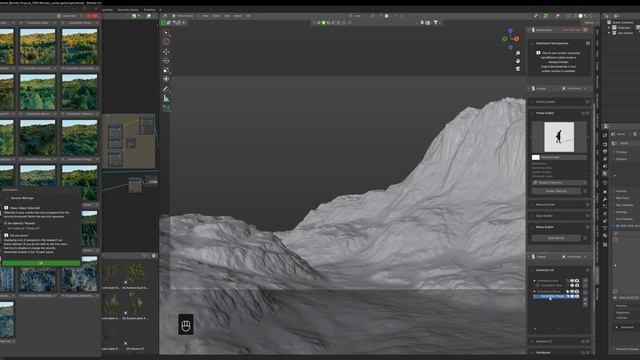Open the viewport header filter funnel icon

436,22
